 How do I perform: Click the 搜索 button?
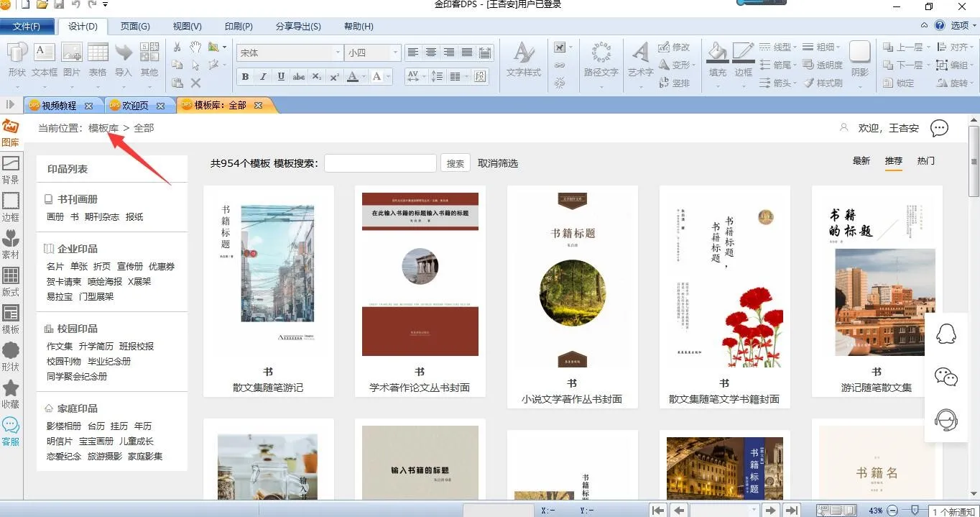456,163
